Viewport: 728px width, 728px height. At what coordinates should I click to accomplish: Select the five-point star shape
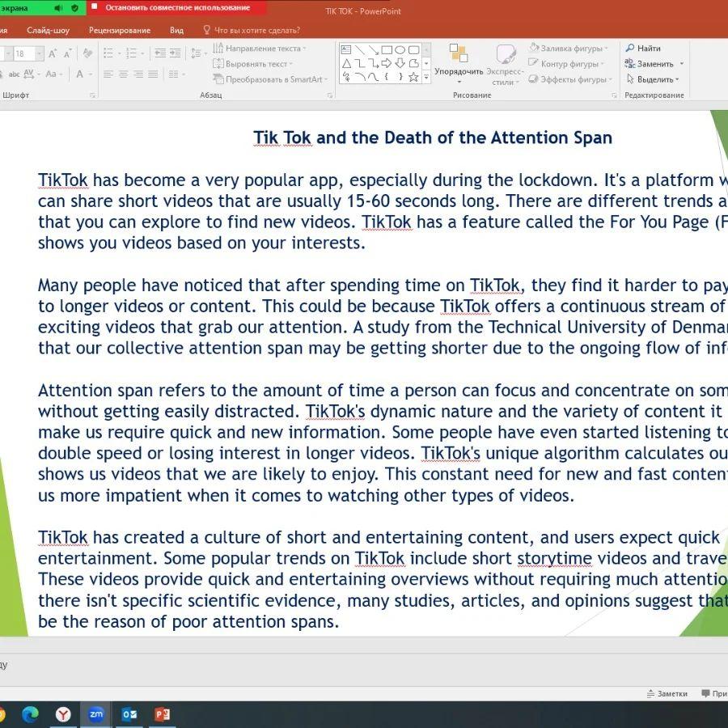(x=413, y=77)
